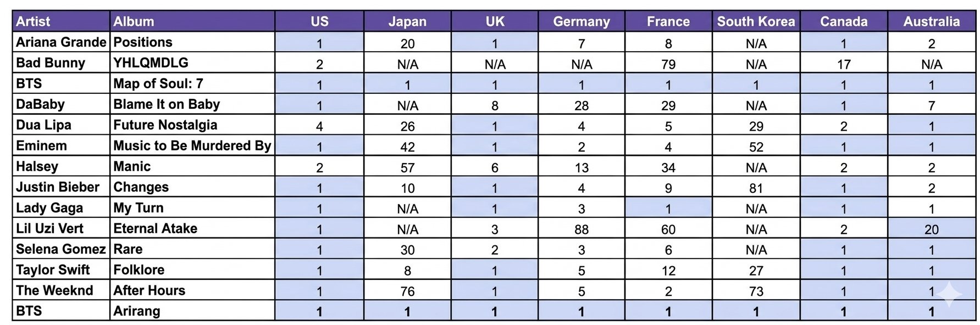Click the Japan column header

coord(407,21)
